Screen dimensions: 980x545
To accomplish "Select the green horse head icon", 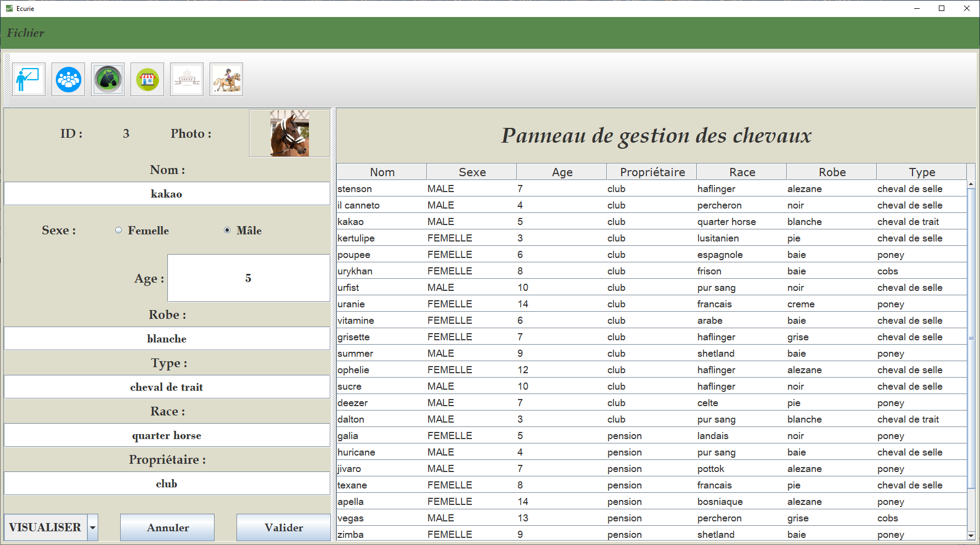I will [108, 80].
